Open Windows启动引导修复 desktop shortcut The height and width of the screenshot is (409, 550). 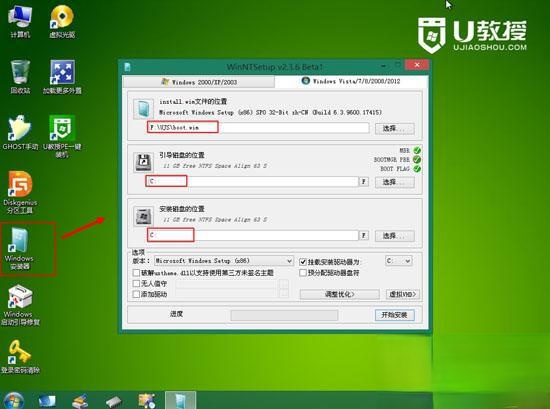pos(20,305)
